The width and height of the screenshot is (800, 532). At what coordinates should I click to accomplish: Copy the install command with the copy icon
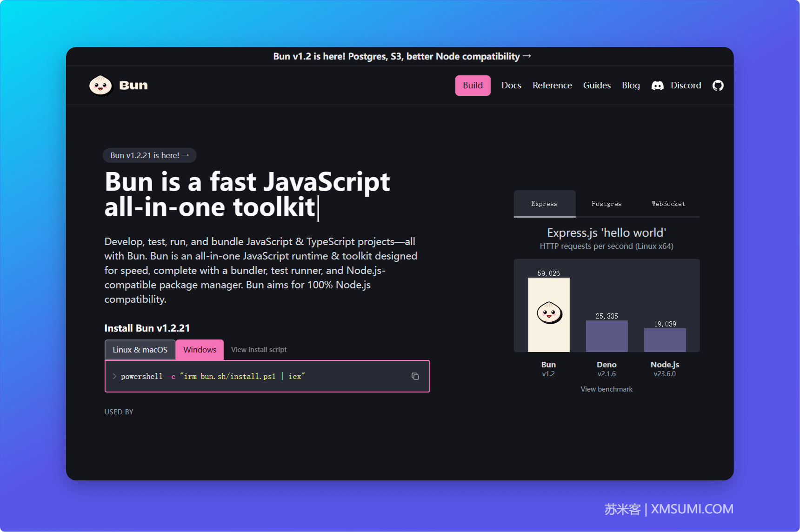(415, 376)
